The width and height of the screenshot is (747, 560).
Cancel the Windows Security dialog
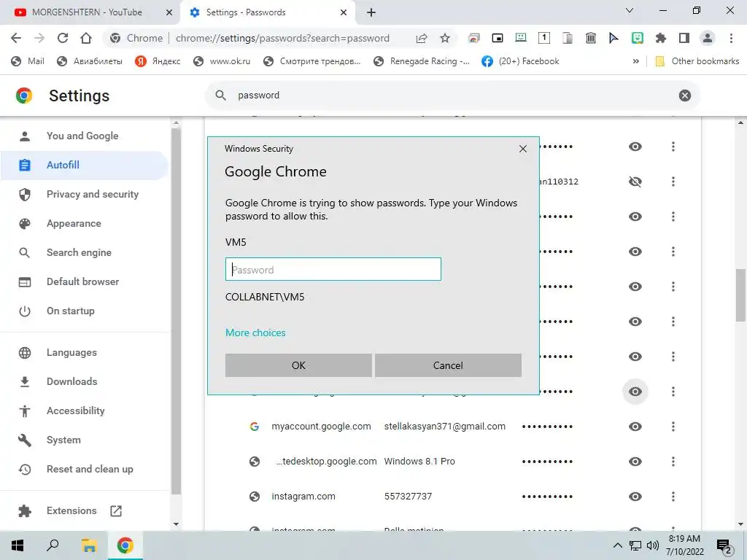(x=448, y=365)
